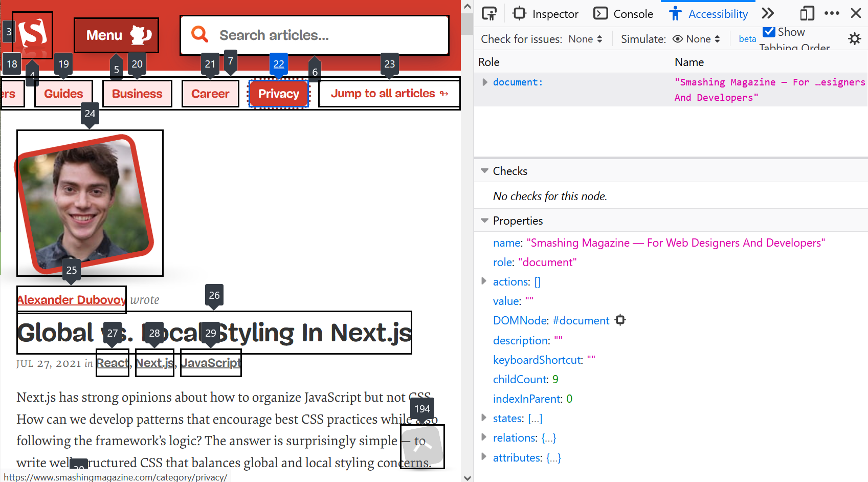Collapse the Properties section
The width and height of the screenshot is (868, 482).
[484, 220]
